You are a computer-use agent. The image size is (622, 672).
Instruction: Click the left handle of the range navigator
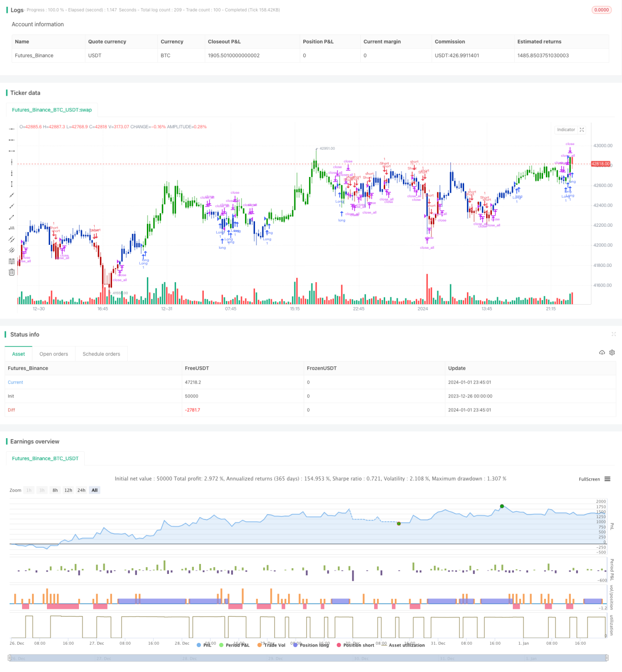click(x=10, y=658)
